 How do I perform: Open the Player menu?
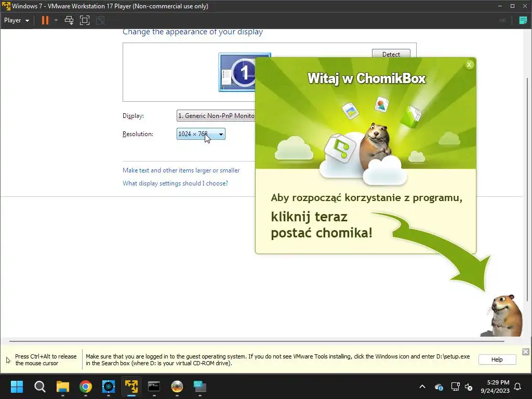tap(16, 20)
